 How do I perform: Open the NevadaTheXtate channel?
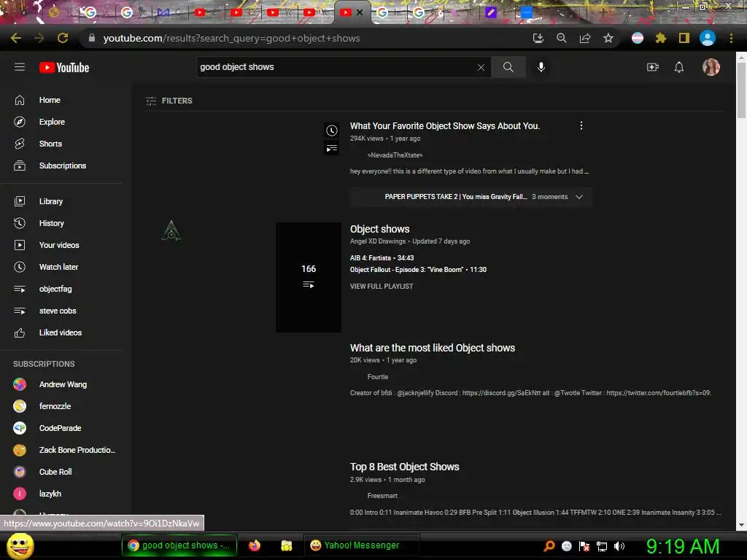(395, 155)
